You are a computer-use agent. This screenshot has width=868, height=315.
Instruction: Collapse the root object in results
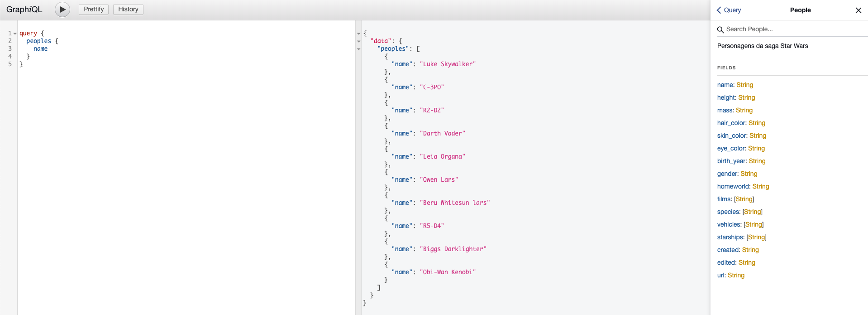(x=359, y=34)
